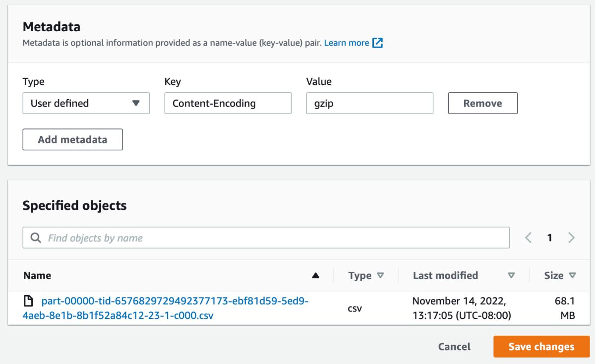The image size is (595, 364).
Task: Click the Remove button for the metadata row
Action: pos(482,103)
